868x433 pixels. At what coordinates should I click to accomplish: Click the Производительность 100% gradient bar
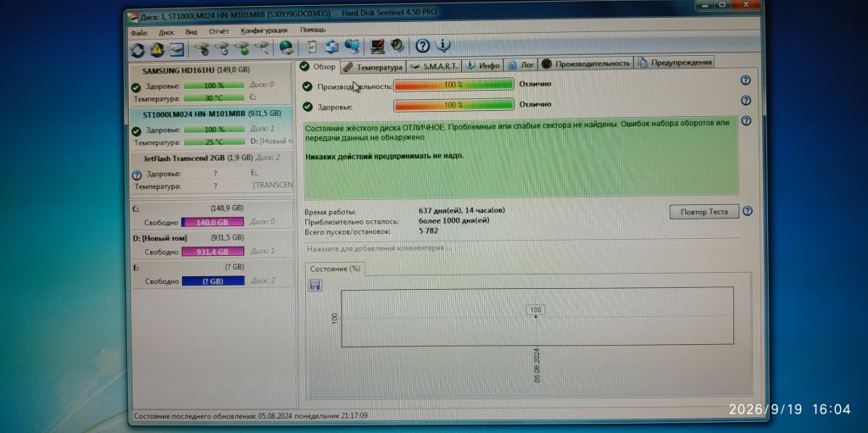[453, 85]
